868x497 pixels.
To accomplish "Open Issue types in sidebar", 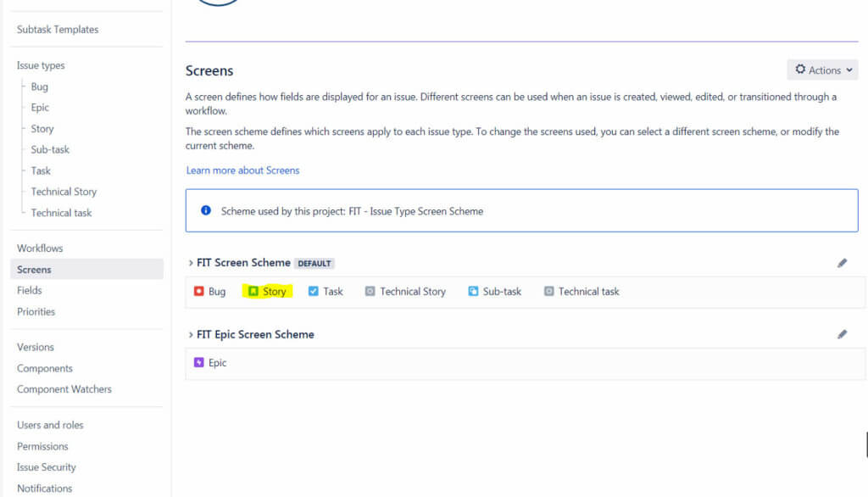I will [41, 65].
